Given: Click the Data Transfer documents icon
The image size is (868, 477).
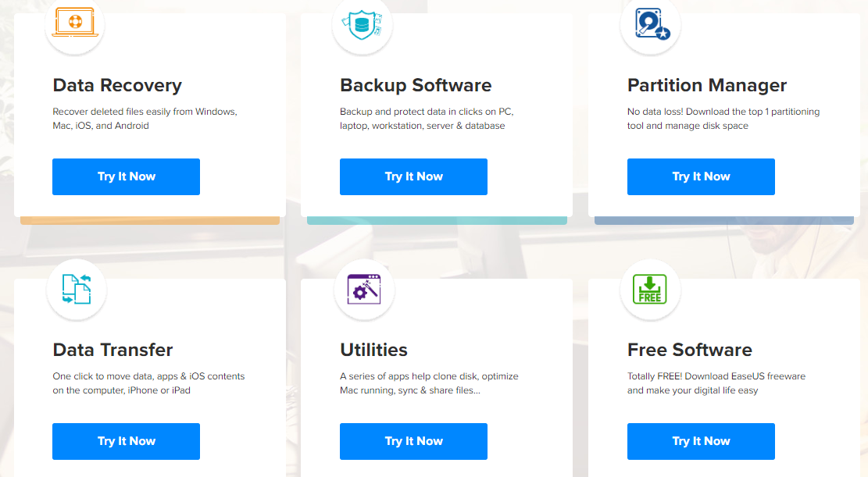Looking at the screenshot, I should (77, 289).
